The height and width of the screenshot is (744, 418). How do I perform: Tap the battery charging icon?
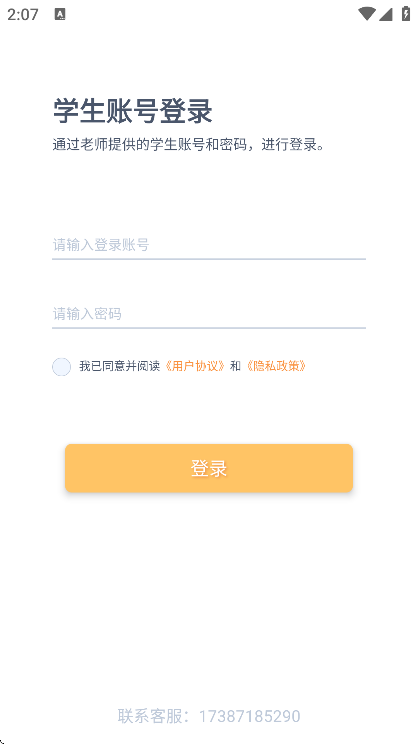406,14
